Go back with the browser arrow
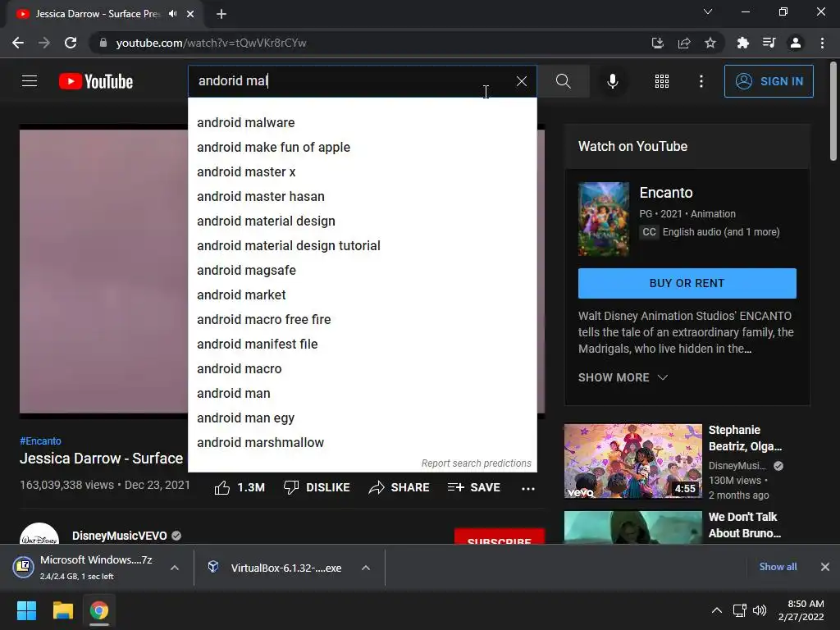The image size is (840, 630). pos(18,43)
